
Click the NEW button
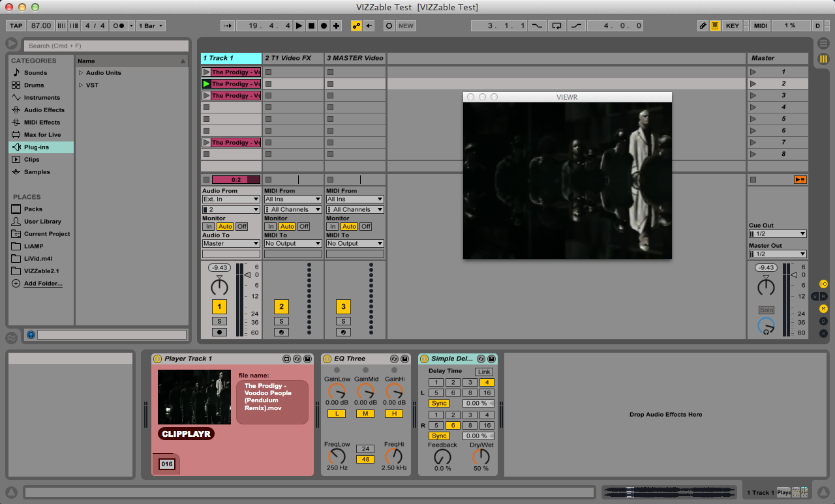tap(406, 26)
